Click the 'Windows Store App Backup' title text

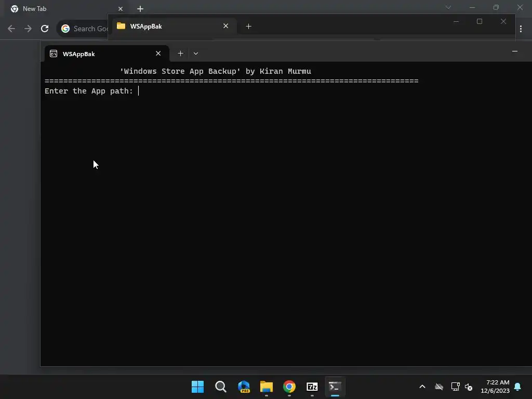[x=180, y=71]
